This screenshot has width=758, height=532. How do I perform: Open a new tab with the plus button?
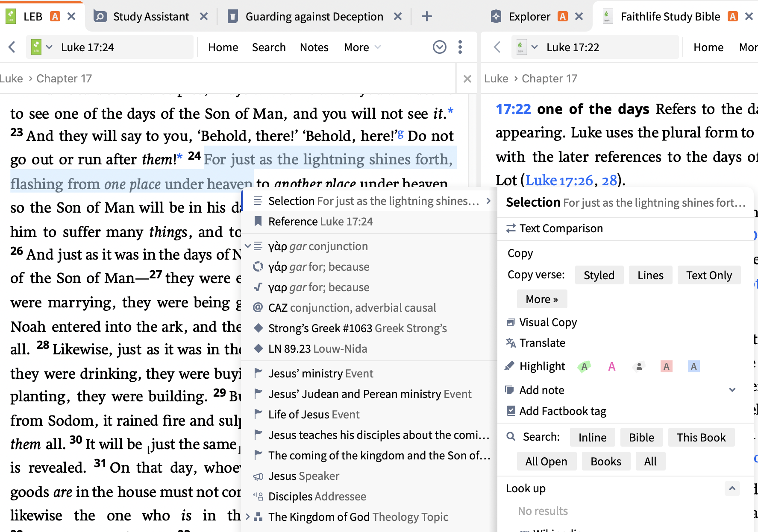tap(426, 17)
